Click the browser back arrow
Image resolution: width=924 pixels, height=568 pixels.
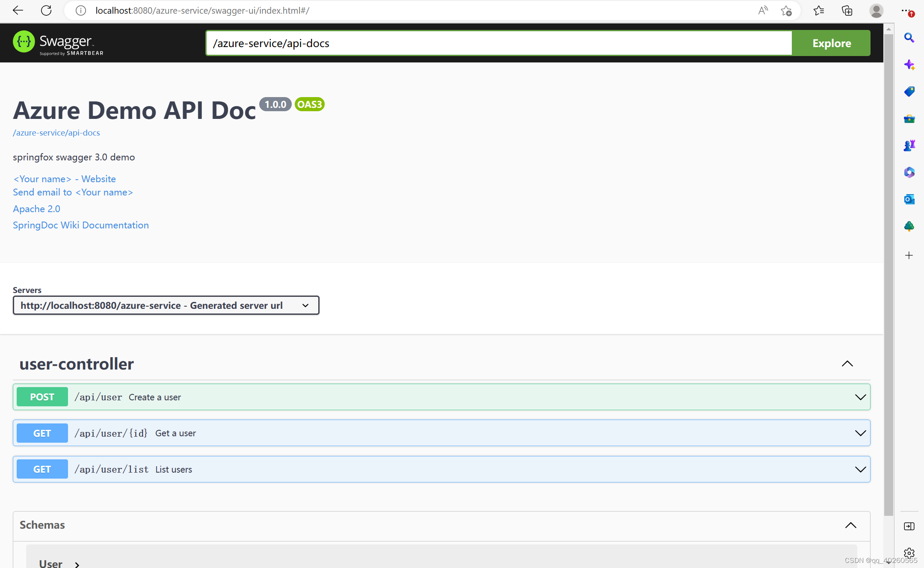[18, 10]
